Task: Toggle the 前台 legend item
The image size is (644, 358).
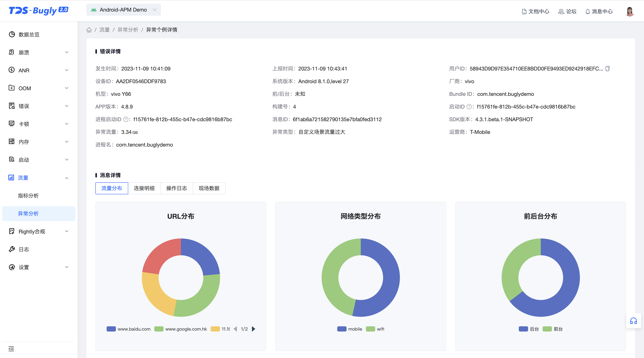Action: (x=553, y=329)
